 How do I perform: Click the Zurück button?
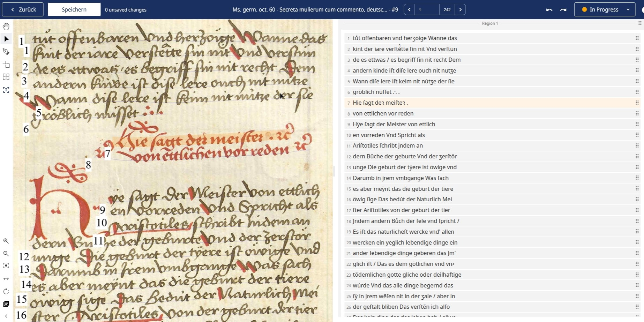[x=22, y=9]
